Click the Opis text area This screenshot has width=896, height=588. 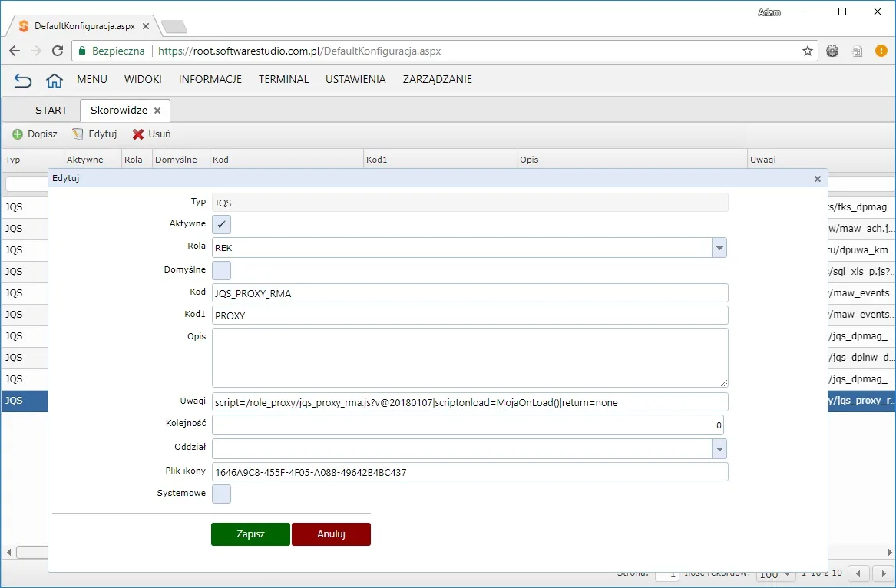point(470,358)
